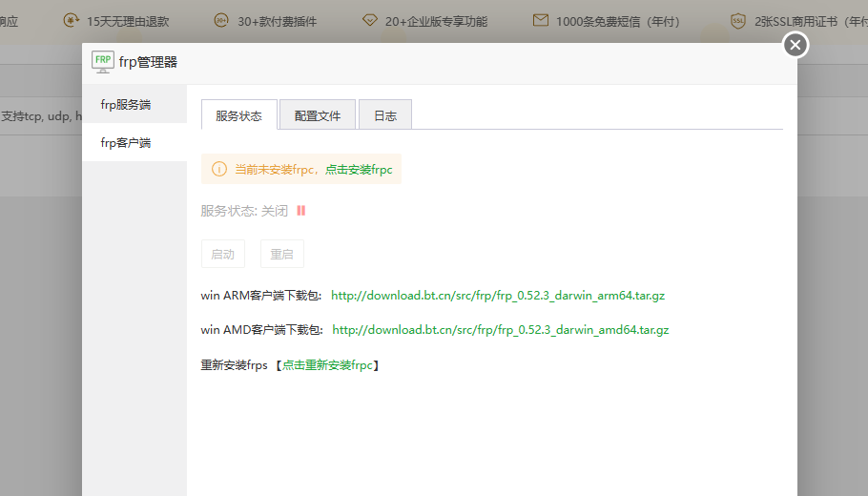The width and height of the screenshot is (868, 496).
Task: Click the SSL shield icon
Action: (x=738, y=21)
